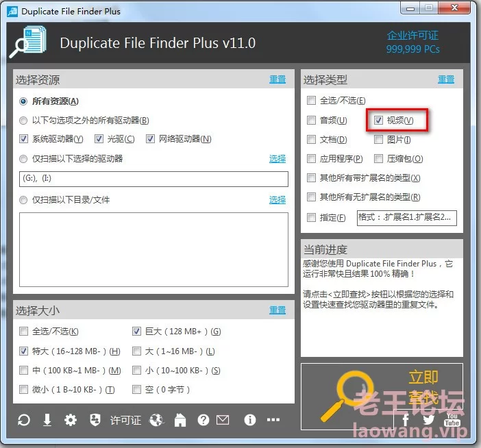Image resolution: width=481 pixels, height=448 pixels.
Task: Click the Duplicate File Finder logo in header
Action: 28,42
